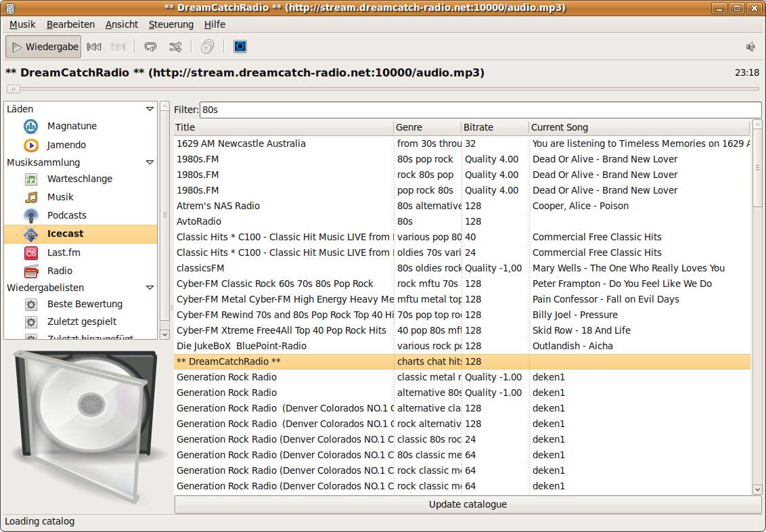Open the Podcasts source icon
The height and width of the screenshot is (532, 766).
click(x=30, y=215)
